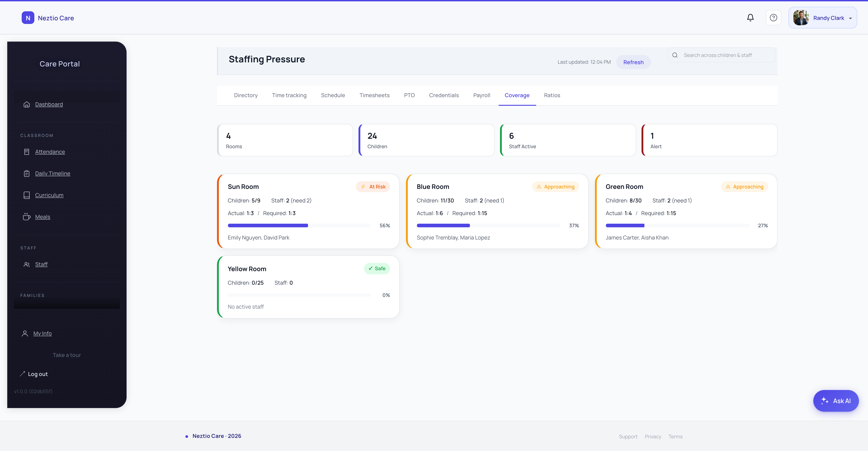Open the My Info link
Viewport: 868px width, 451px height.
click(x=42, y=334)
